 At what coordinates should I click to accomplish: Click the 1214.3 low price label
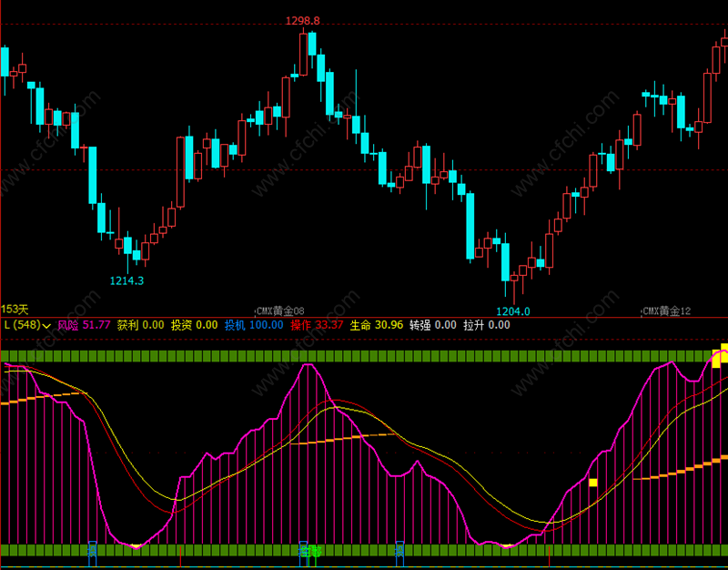pos(126,281)
